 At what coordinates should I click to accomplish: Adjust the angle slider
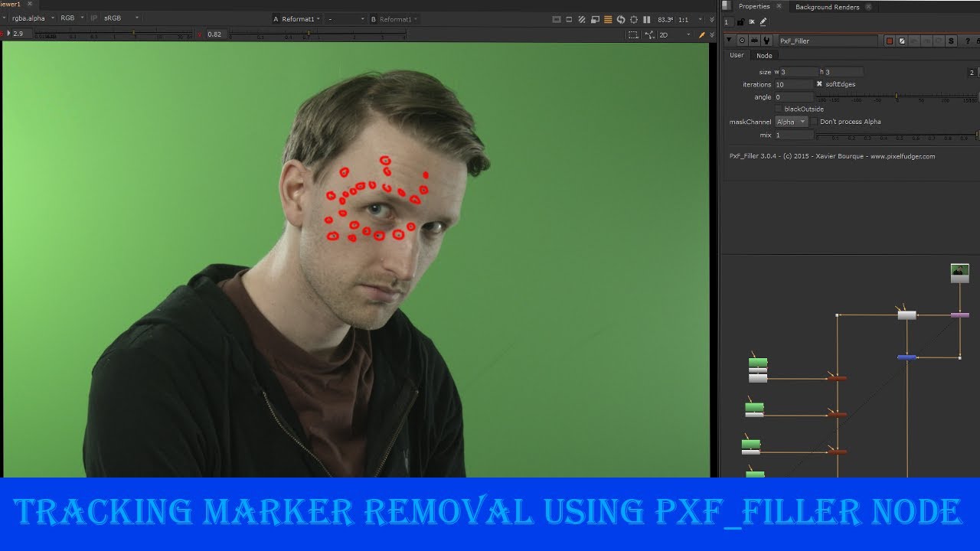pos(897,97)
